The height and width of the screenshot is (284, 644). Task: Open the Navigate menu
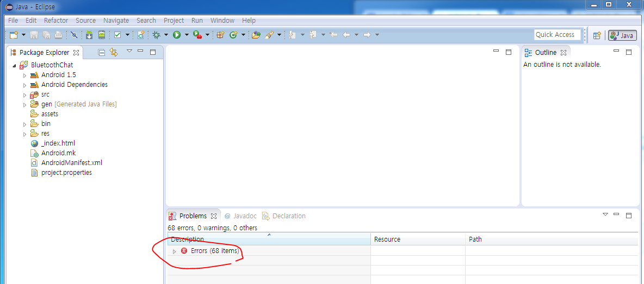pyautogui.click(x=116, y=21)
